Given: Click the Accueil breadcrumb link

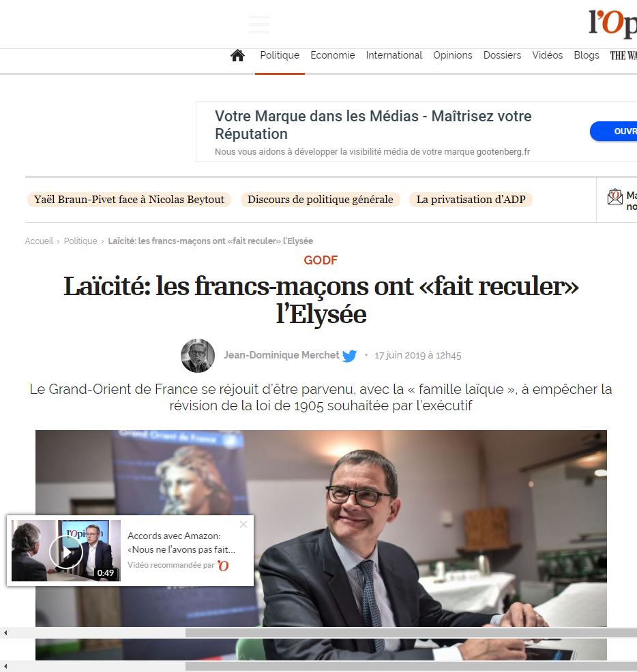Looking at the screenshot, I should click(x=39, y=241).
